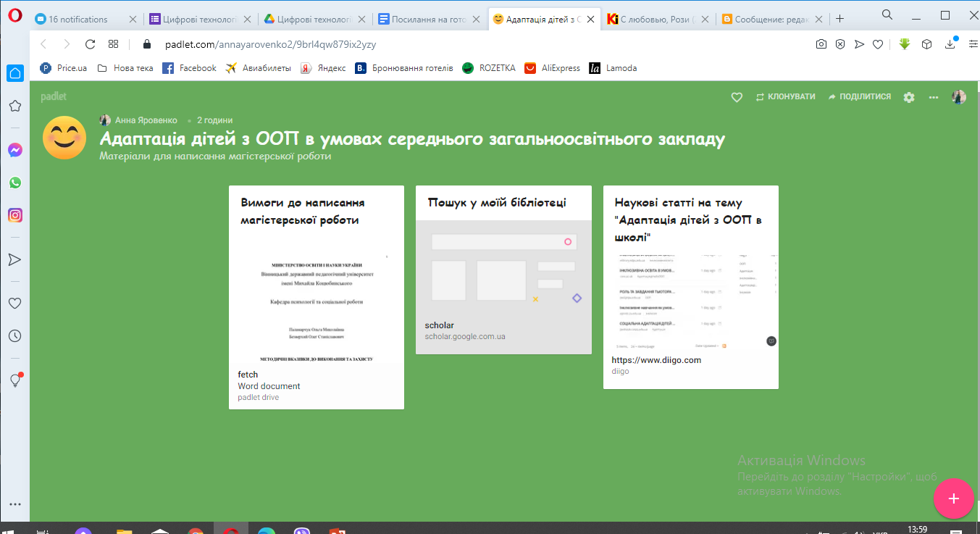Screen dimensions: 980x534
Task: Click the Opera menu logo
Action: point(16,17)
